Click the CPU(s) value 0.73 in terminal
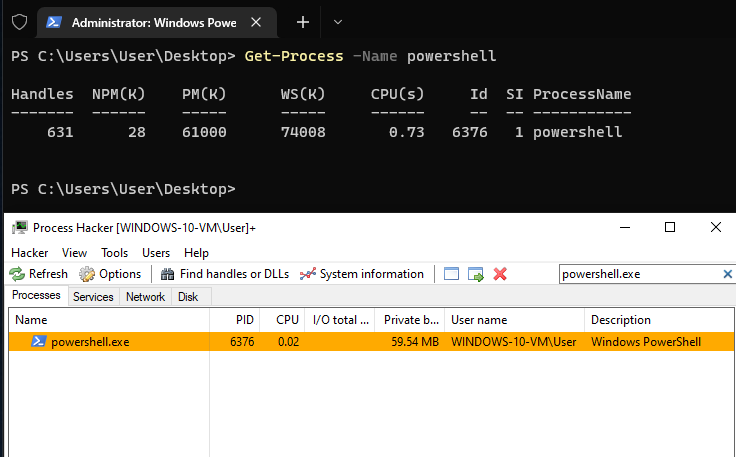Image resolution: width=736 pixels, height=457 pixels. coord(406,132)
